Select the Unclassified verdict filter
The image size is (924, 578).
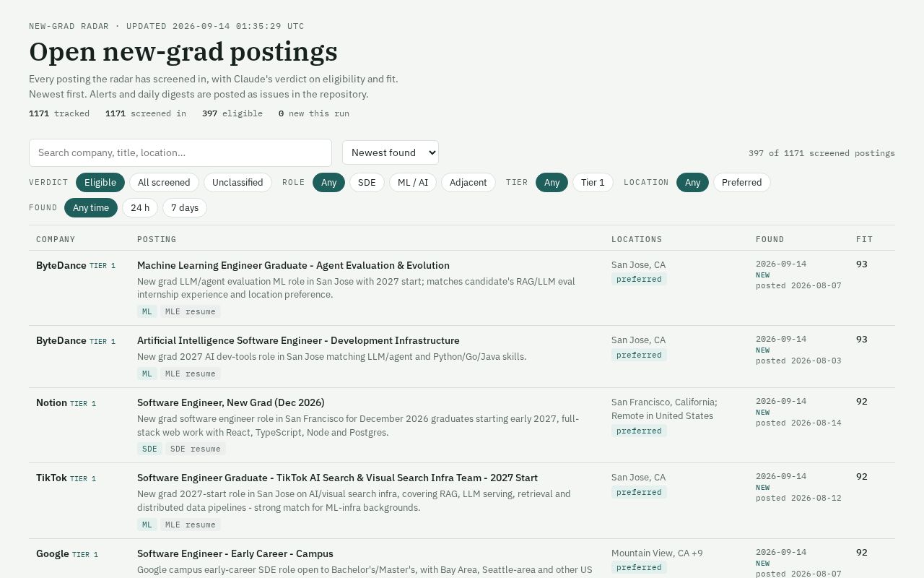237,182
